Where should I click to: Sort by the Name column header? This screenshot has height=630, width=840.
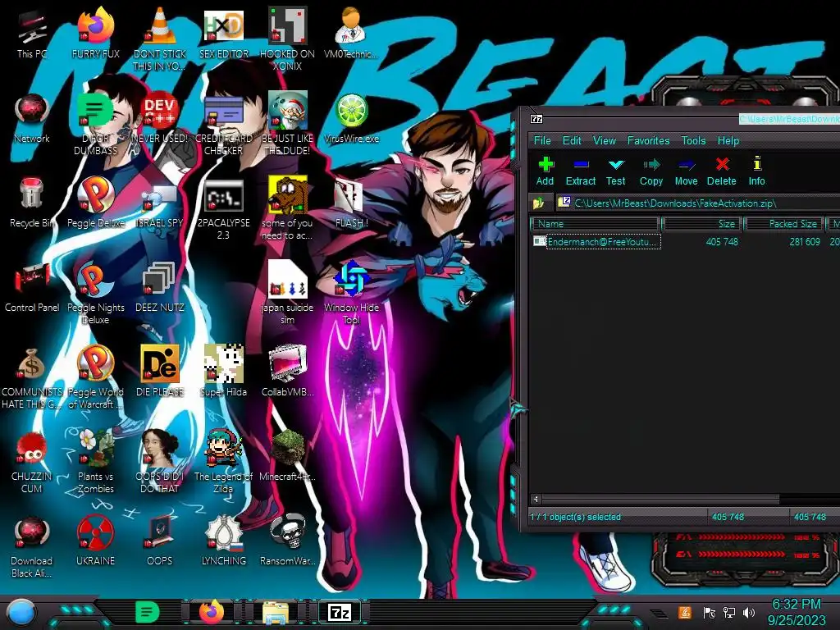click(595, 224)
